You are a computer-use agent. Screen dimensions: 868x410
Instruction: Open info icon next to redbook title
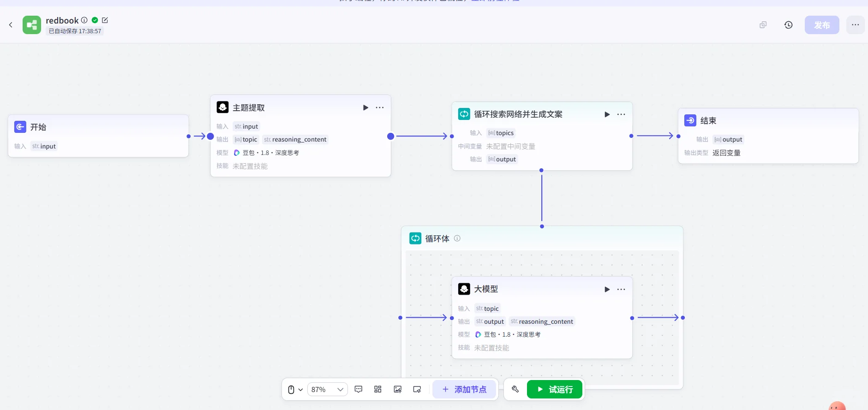pos(84,20)
